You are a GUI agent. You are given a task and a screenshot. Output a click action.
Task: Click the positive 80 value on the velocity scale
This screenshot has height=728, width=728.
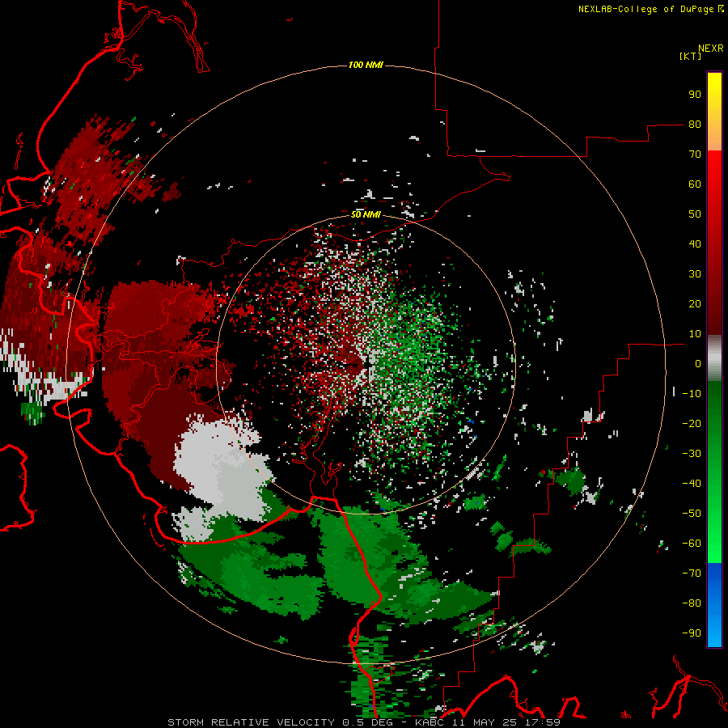695,125
